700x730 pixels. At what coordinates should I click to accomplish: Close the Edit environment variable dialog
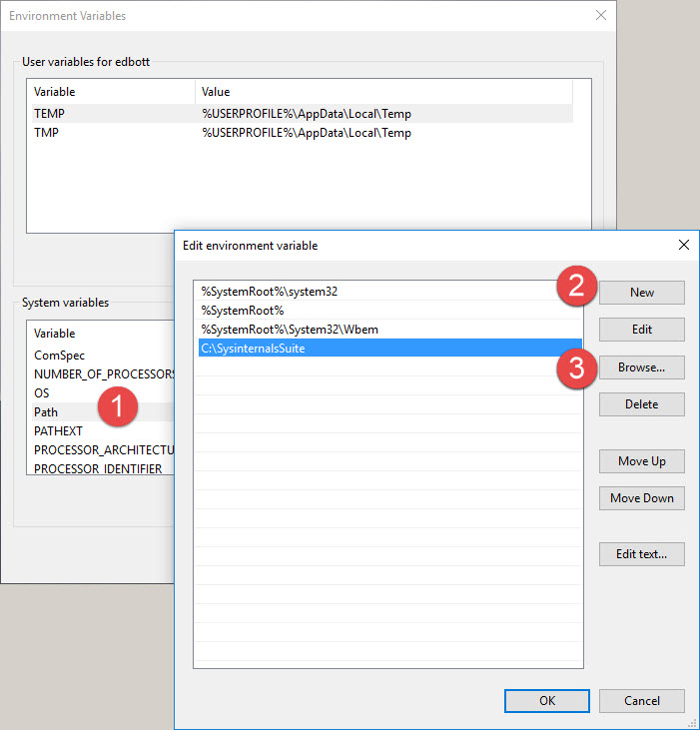683,245
